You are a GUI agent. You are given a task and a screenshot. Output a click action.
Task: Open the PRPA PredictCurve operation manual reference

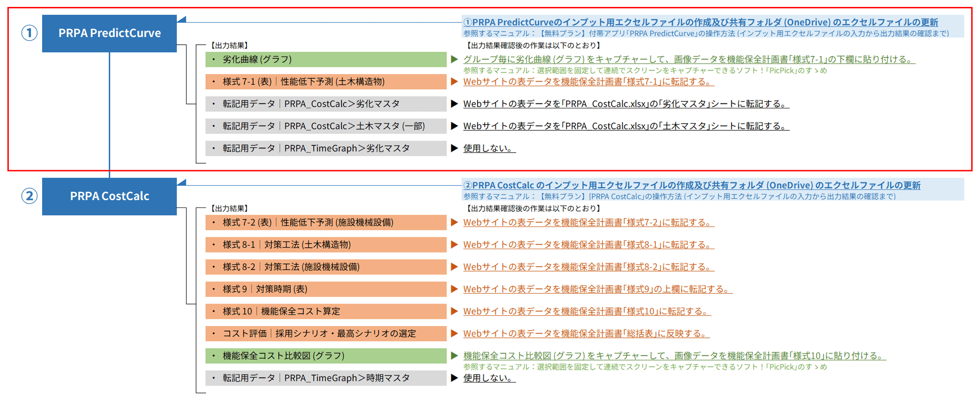(706, 33)
